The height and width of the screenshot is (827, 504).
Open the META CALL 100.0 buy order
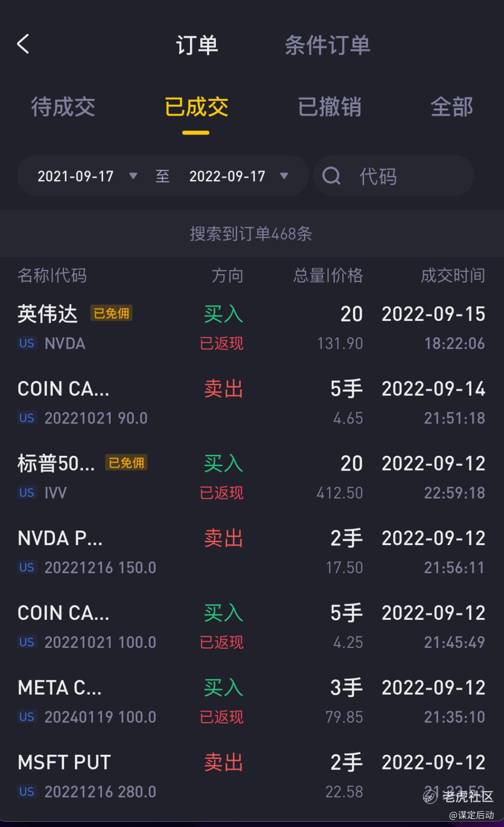251,702
